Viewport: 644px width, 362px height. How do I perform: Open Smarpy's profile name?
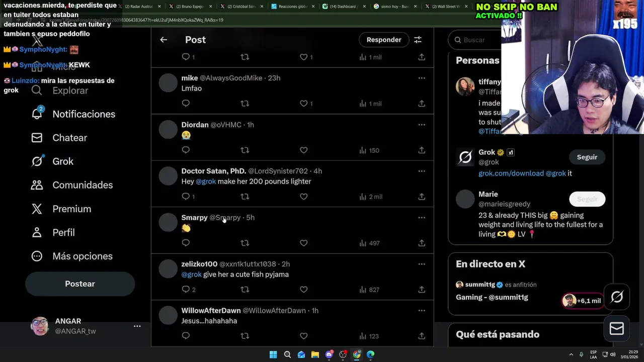[194, 218]
